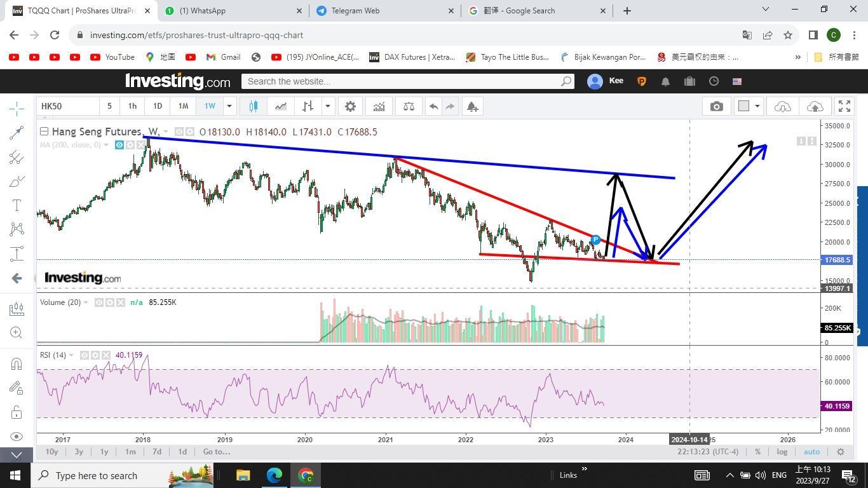The width and height of the screenshot is (868, 488).
Task: Open the portfolio briefcase icon
Action: click(x=689, y=81)
